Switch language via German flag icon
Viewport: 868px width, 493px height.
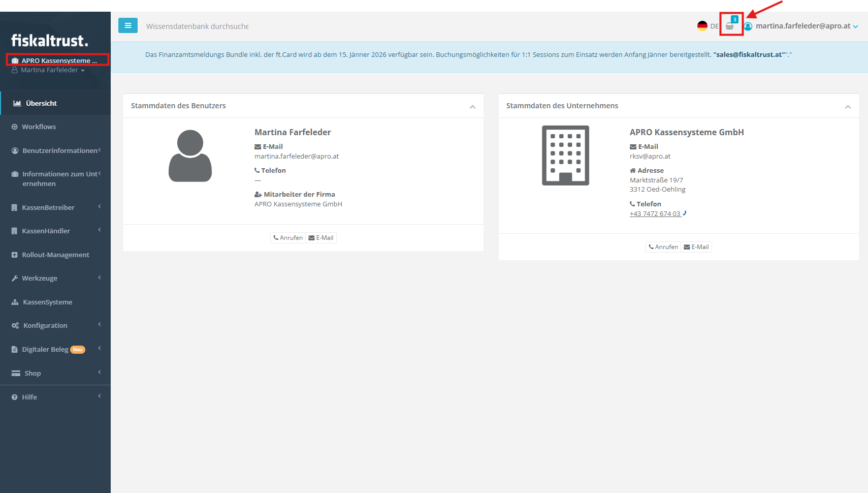tap(702, 26)
